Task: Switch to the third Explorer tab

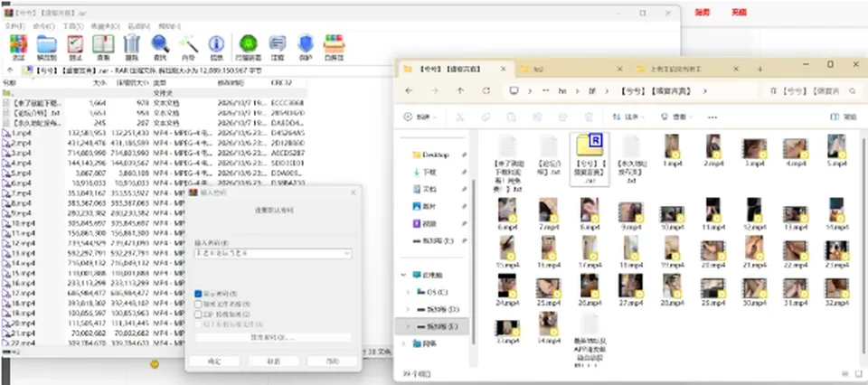Action: point(686,70)
